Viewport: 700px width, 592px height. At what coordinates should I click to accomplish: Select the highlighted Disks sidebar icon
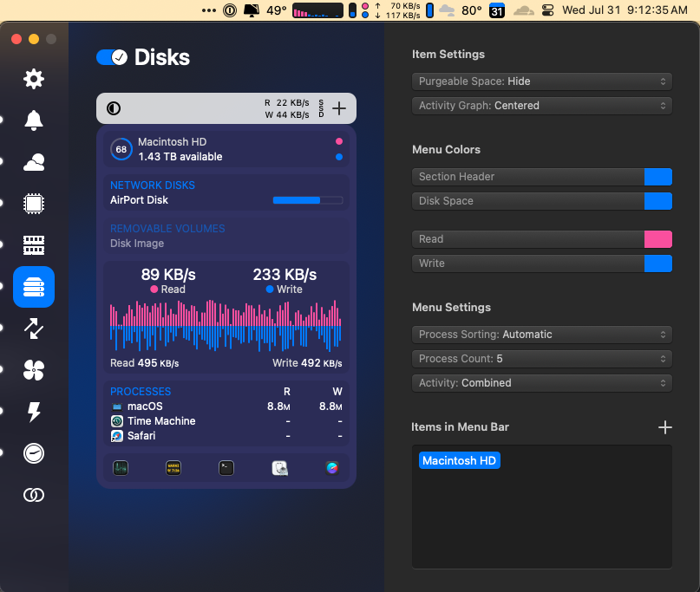click(34, 287)
